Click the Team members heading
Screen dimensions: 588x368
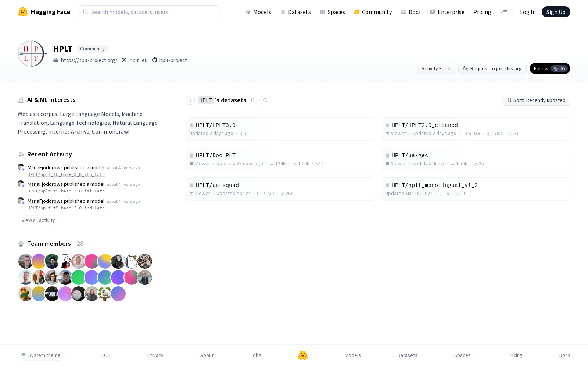tap(49, 244)
